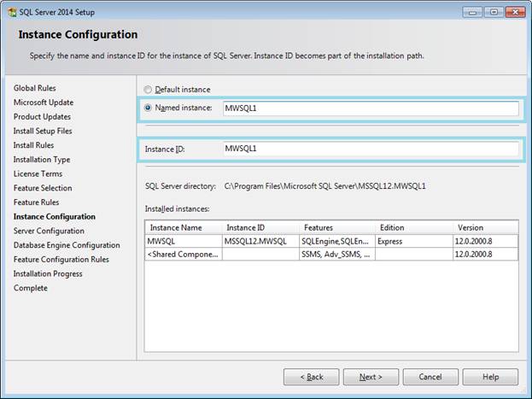Click the Express edition cell
This screenshot has height=399, width=532.
pos(414,241)
